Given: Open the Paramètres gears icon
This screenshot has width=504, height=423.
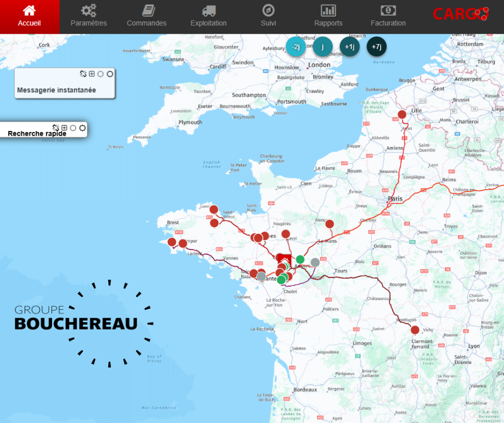Looking at the screenshot, I should [88, 11].
